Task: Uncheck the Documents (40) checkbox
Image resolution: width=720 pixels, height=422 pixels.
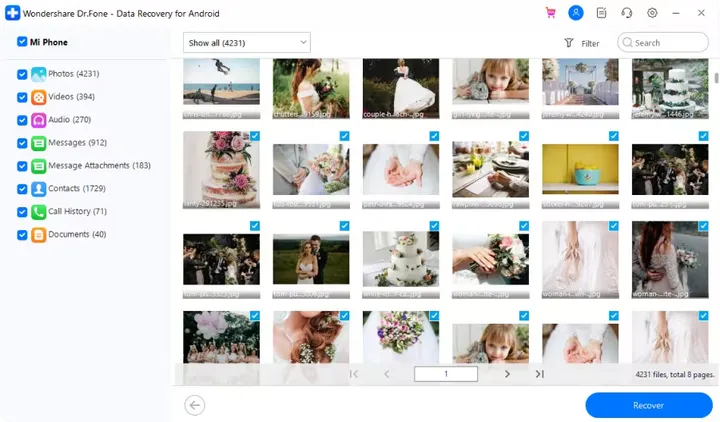Action: coord(22,235)
